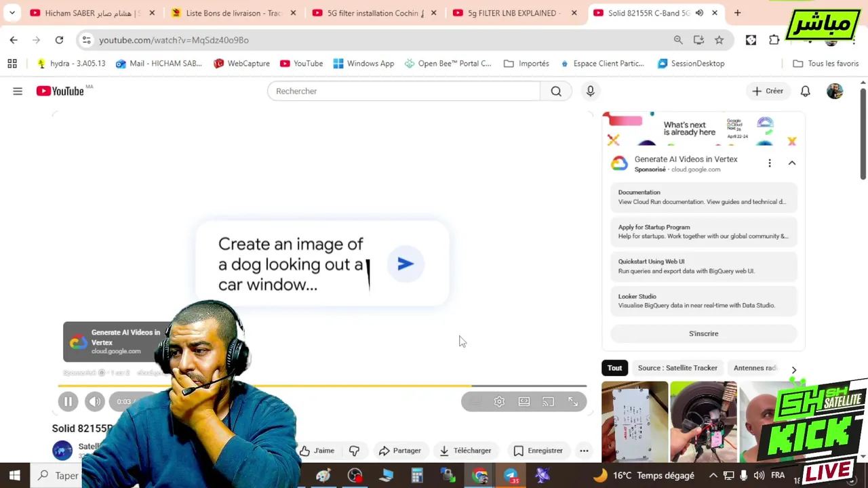Open the WebCapture bookmark

click(241, 63)
